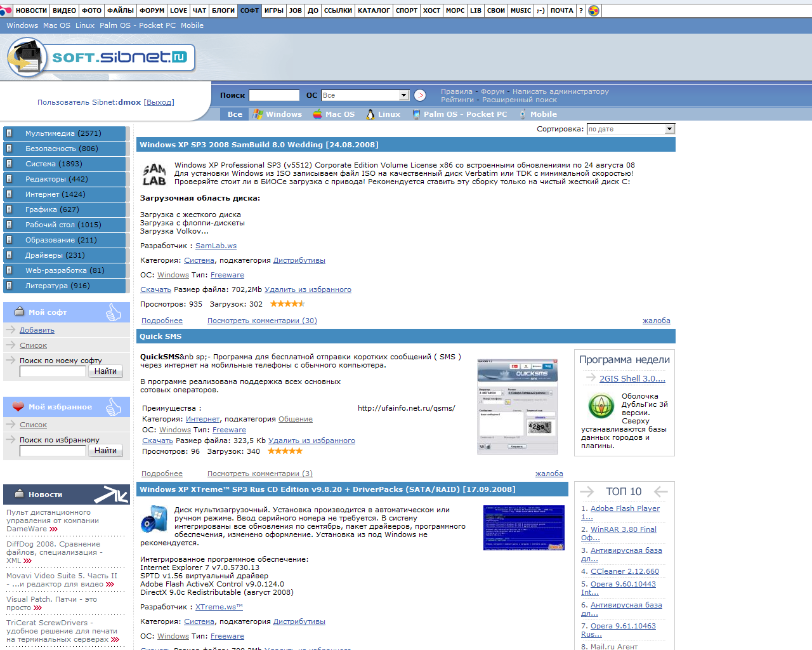Open the Система category
Image resolution: width=812 pixels, height=650 pixels.
point(65,164)
